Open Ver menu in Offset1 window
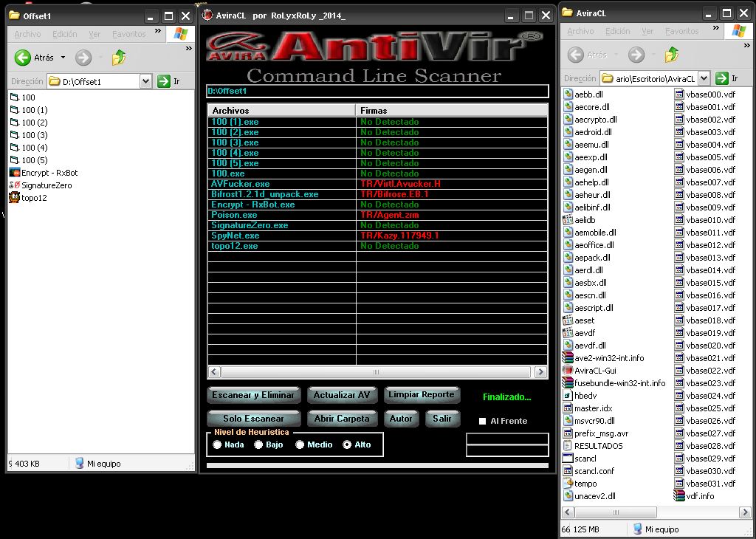Screen dimensions: 756x539 tap(94, 34)
